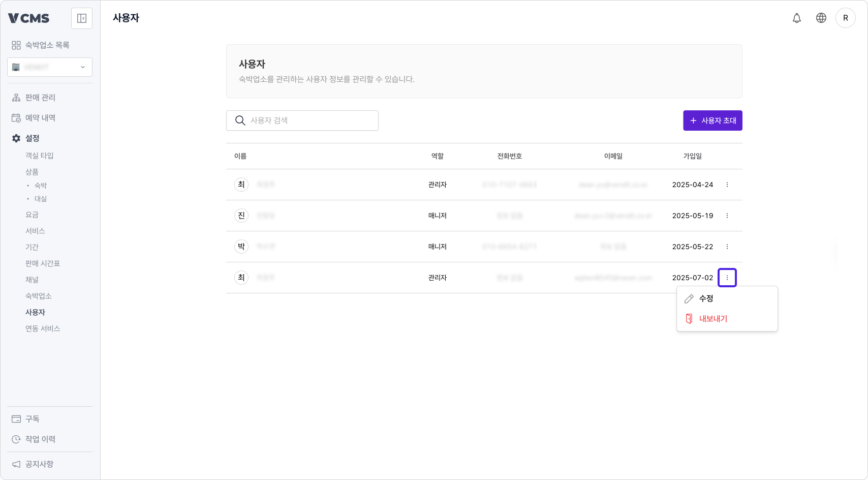This screenshot has width=868, height=480.
Task: Open 작업 이력 via its clock icon
Action: click(15, 439)
